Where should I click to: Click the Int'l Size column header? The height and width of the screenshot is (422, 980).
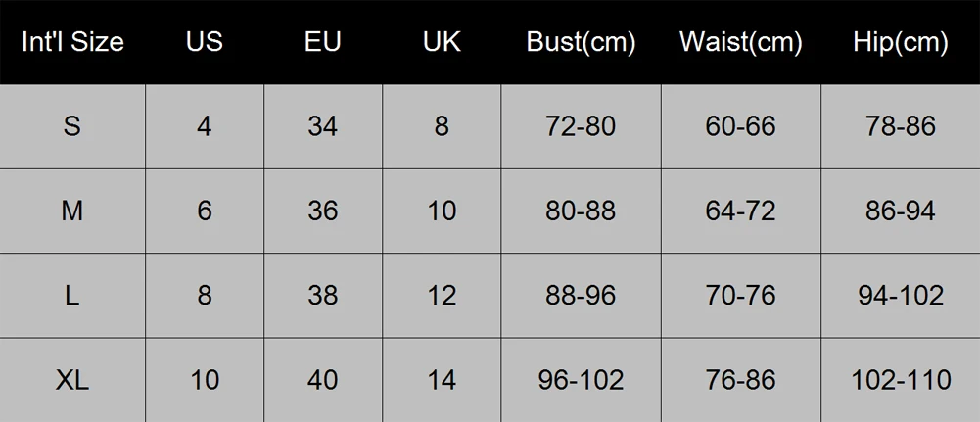pyautogui.click(x=72, y=42)
